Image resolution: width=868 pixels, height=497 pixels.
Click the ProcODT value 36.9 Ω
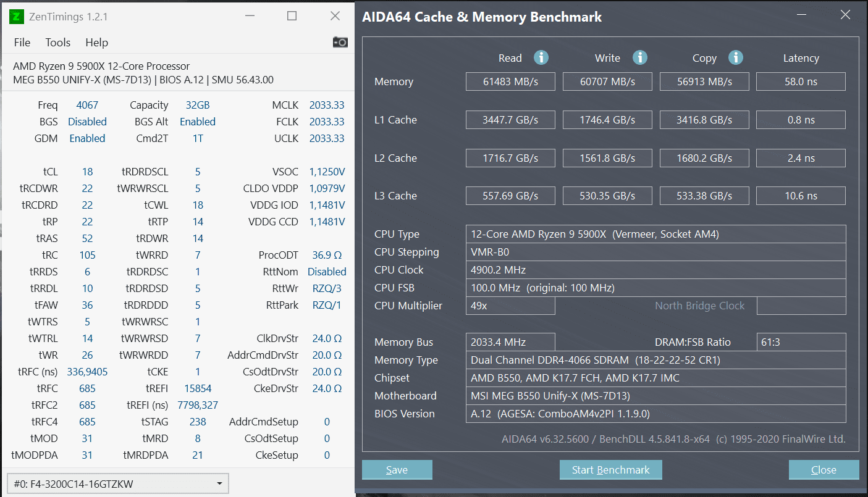click(x=327, y=255)
